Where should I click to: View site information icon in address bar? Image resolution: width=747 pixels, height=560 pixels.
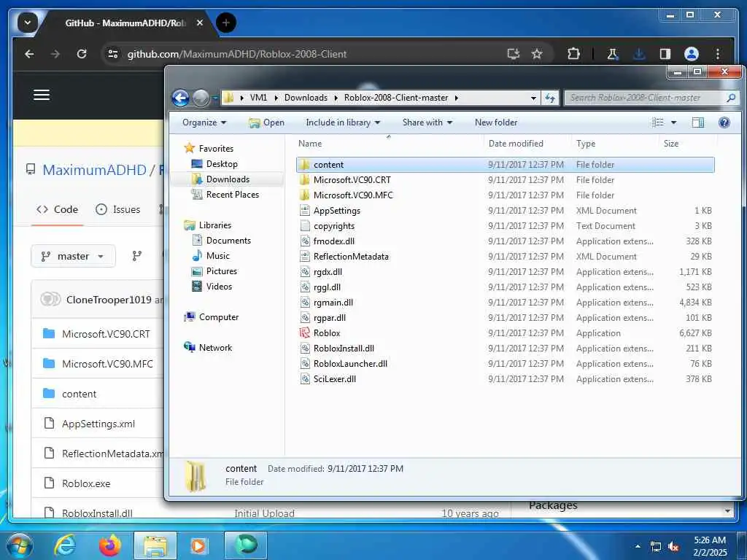pyautogui.click(x=113, y=54)
